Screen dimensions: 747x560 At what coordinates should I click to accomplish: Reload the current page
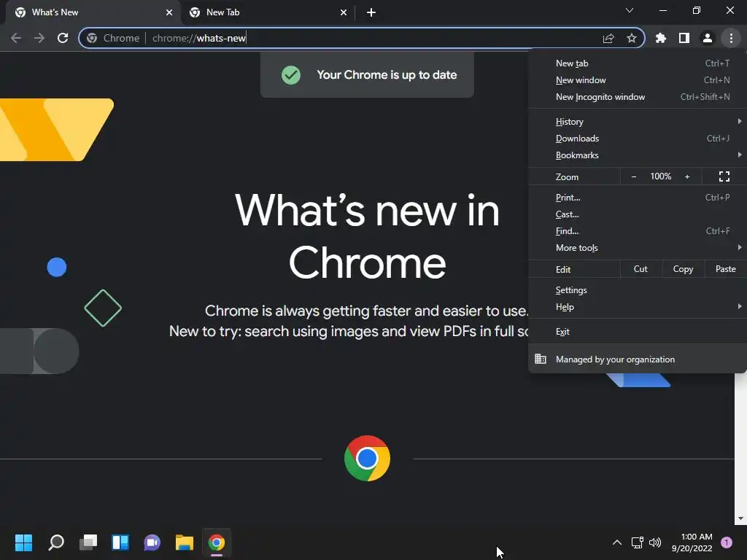63,38
